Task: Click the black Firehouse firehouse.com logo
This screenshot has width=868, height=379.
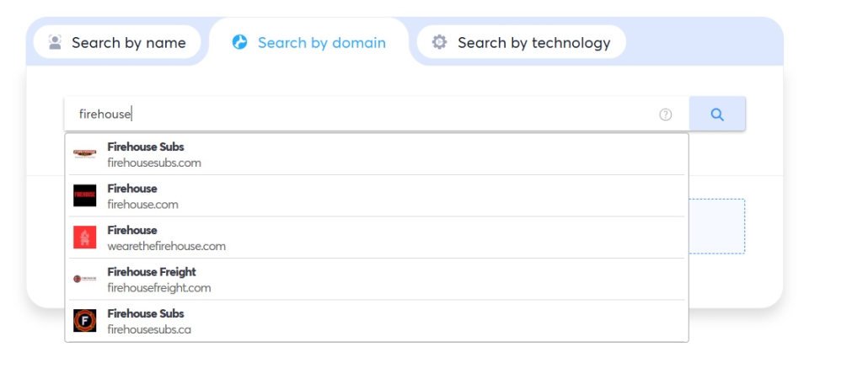Action: 85,196
